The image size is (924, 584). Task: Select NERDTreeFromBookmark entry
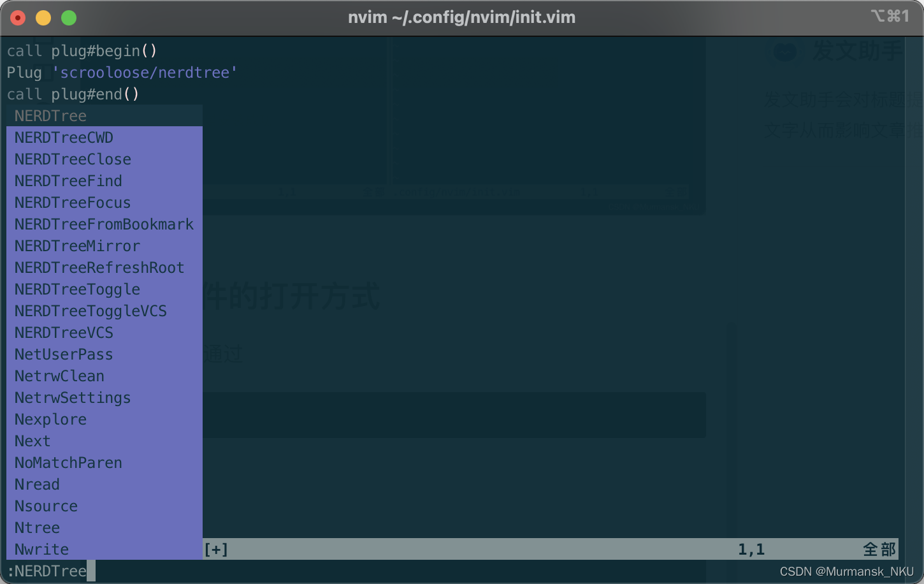point(105,224)
